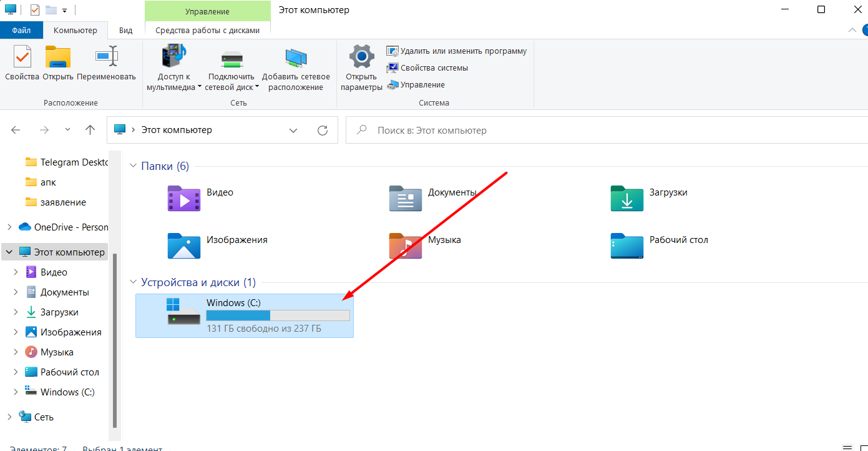Switch to the Компьютер tab

tap(76, 30)
